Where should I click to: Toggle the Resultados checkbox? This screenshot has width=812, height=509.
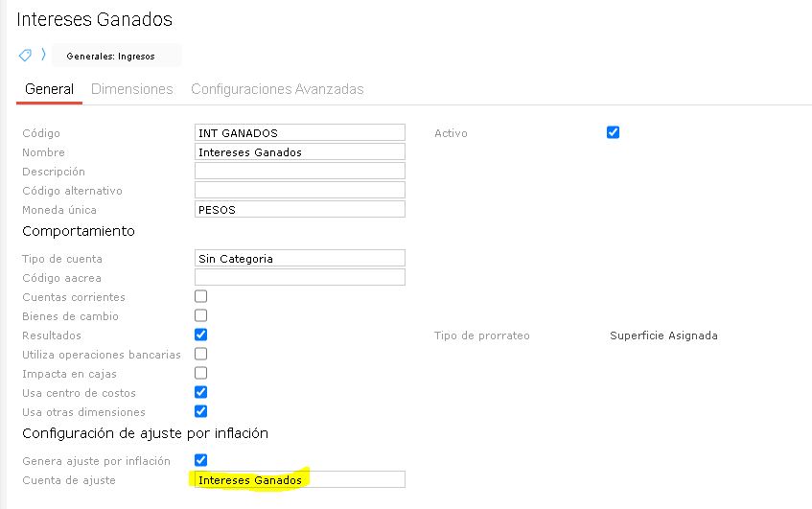tap(201, 335)
